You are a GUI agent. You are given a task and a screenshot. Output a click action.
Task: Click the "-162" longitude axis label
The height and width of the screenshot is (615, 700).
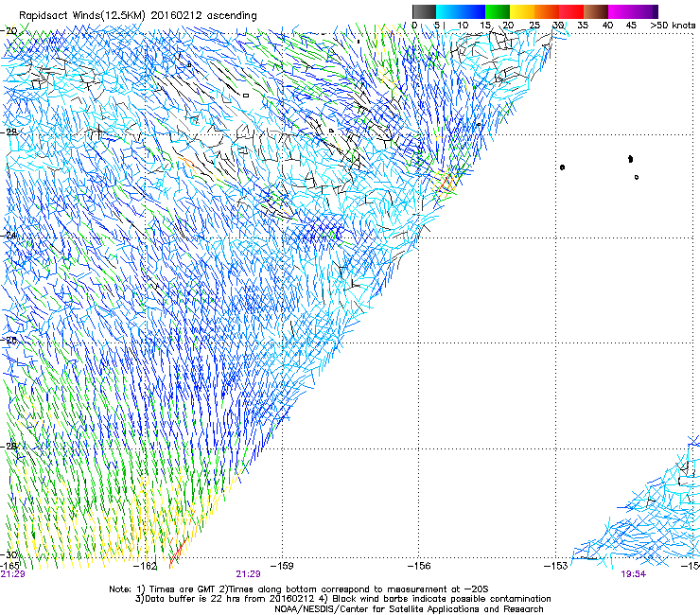(146, 566)
